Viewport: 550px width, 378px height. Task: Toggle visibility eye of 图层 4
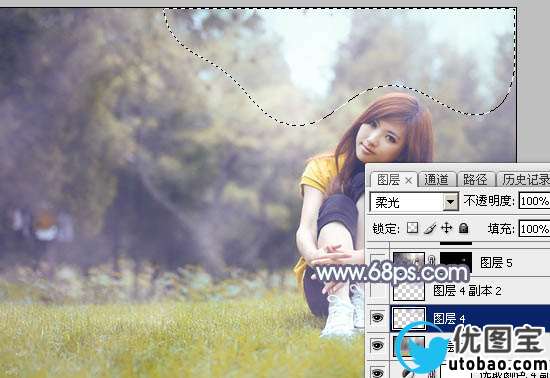[x=377, y=318]
